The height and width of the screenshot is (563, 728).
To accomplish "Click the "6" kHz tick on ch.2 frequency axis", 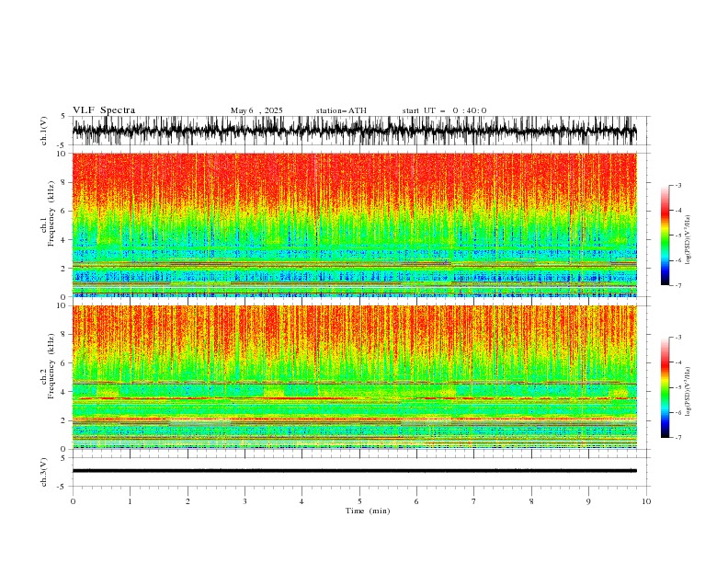I will tap(64, 363).
